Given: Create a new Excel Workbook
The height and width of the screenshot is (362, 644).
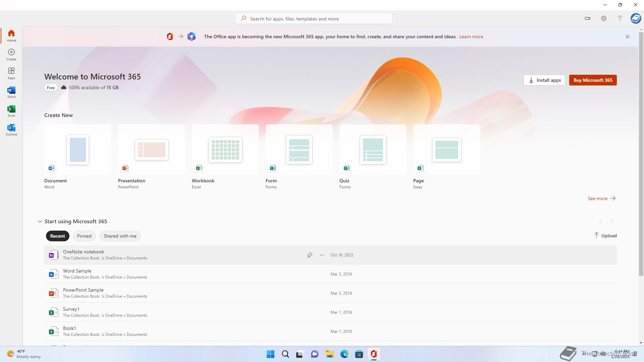Looking at the screenshot, I should click(225, 157).
